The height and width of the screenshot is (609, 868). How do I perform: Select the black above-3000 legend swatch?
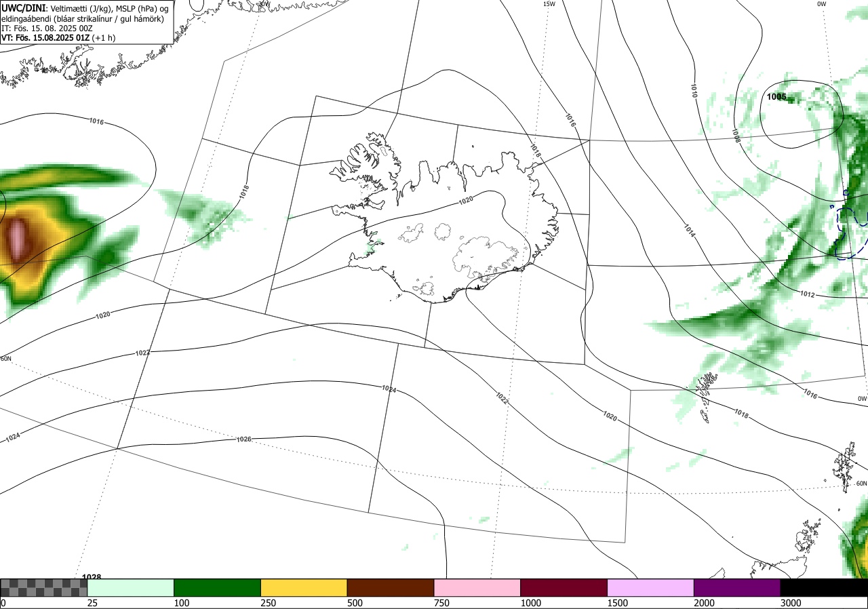824,587
